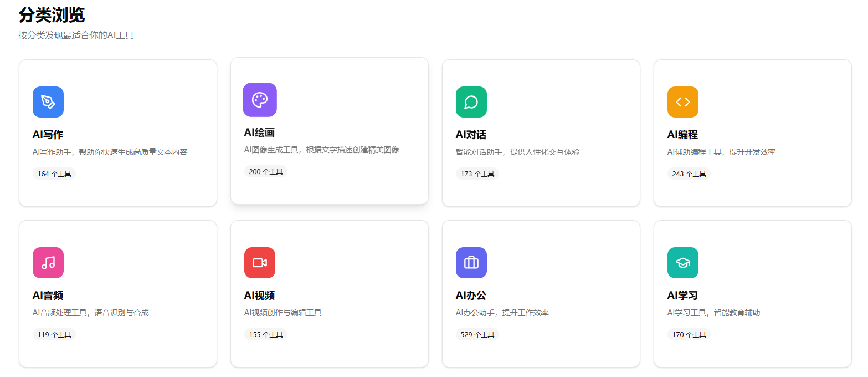Open the AI写作 category card
868x377 pixels.
click(x=117, y=132)
